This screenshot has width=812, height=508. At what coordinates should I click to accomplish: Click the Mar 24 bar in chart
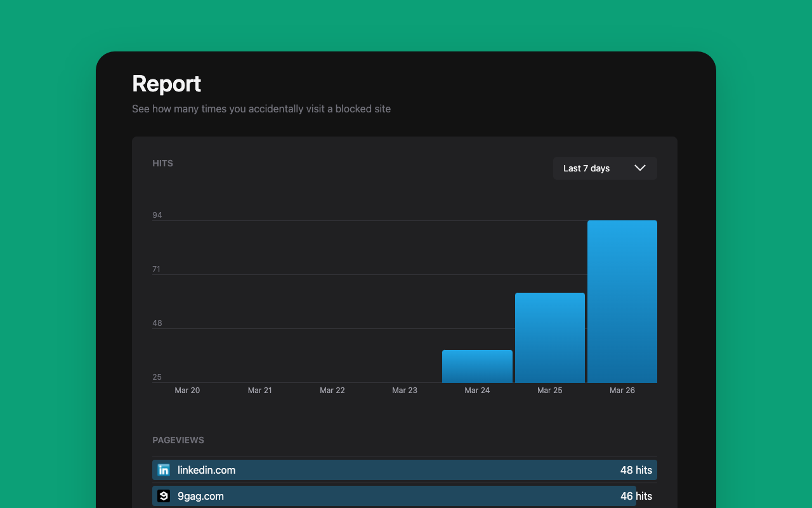477,366
